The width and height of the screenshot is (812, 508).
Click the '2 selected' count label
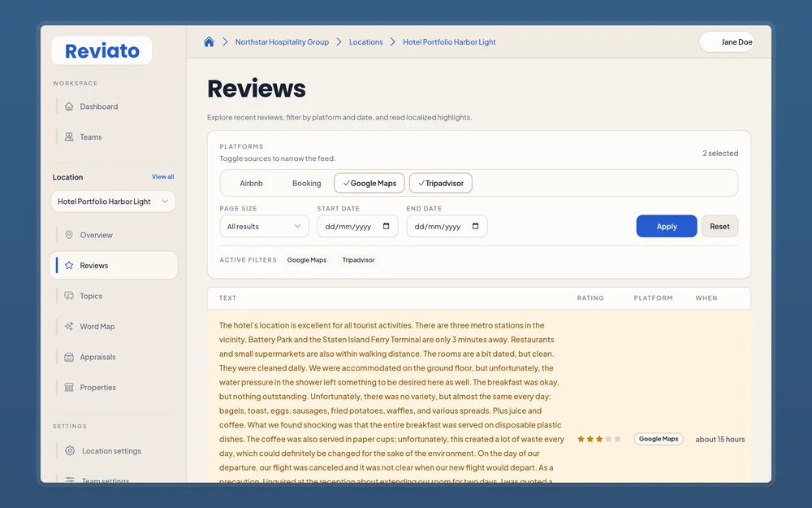point(720,154)
